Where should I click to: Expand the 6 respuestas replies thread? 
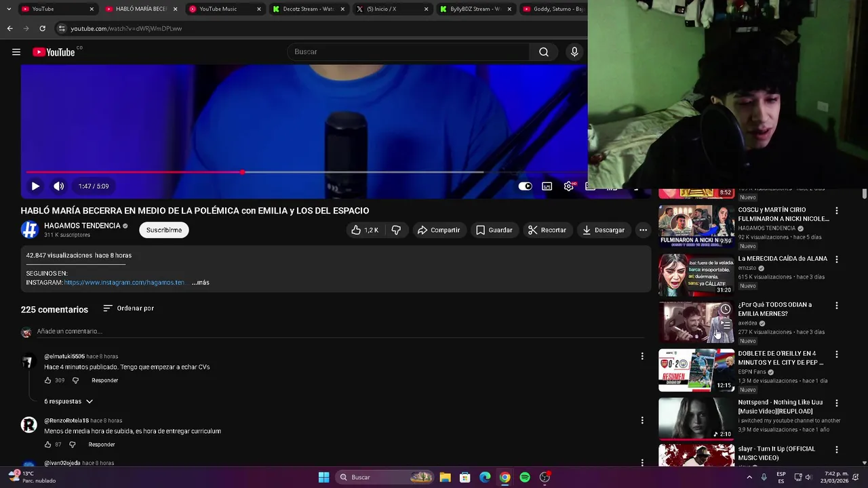[68, 401]
